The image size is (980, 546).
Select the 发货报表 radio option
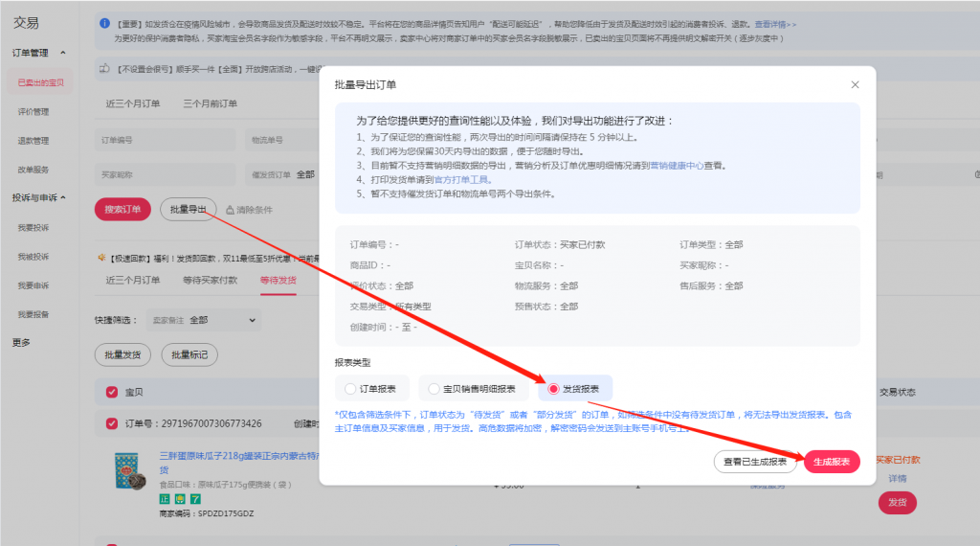[553, 389]
